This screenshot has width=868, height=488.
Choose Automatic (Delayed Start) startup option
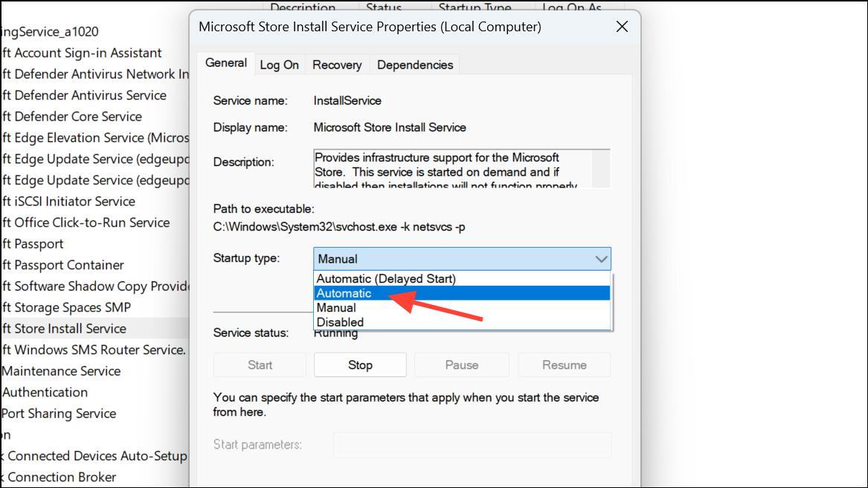coord(462,279)
